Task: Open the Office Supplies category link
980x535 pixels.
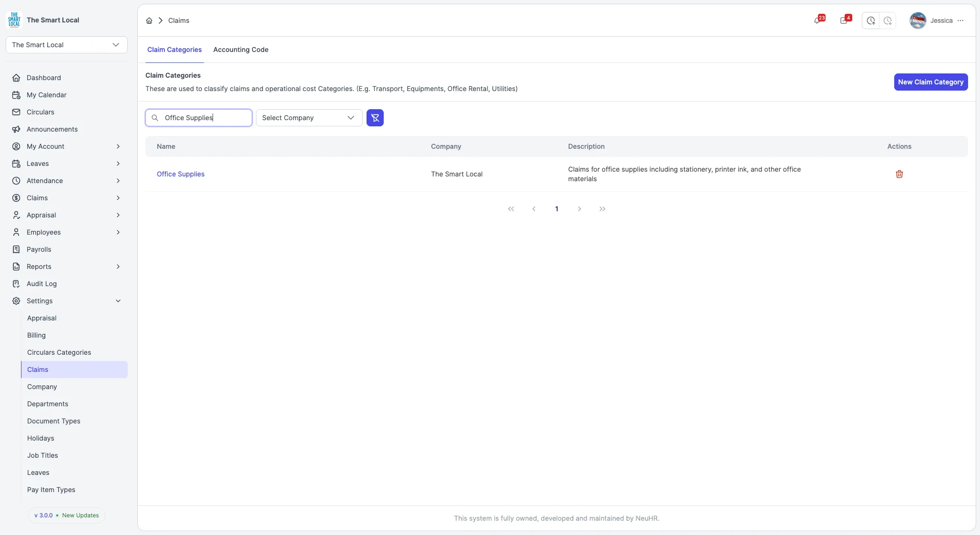Action: 181,174
